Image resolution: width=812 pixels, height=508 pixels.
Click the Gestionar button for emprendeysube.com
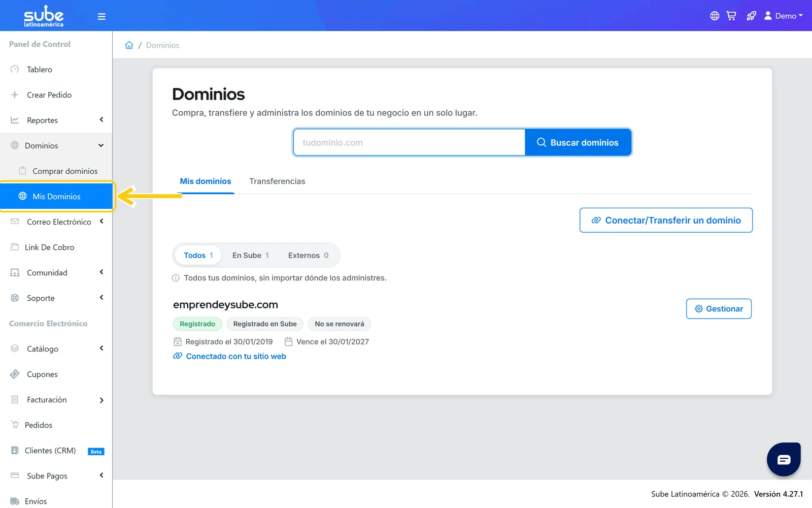click(x=719, y=309)
